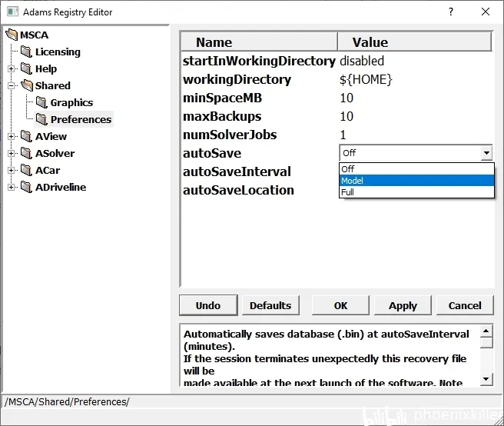The width and height of the screenshot is (504, 426).
Task: Choose Off in the autoSave list
Action: pyautogui.click(x=416, y=169)
